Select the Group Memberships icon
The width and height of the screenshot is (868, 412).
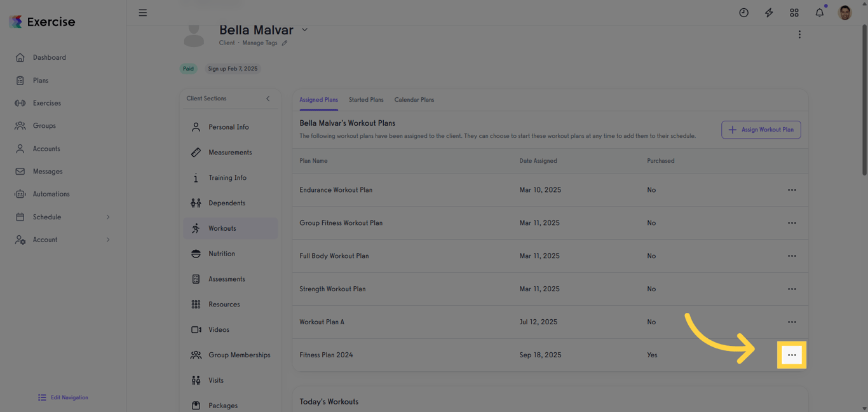point(196,355)
